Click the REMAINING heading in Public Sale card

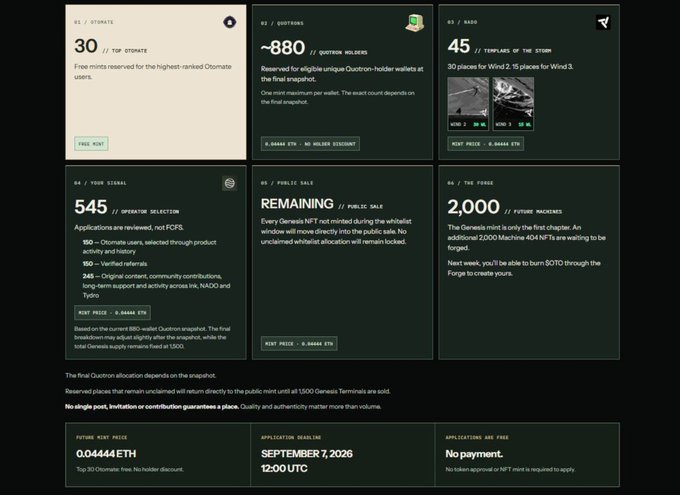click(297, 204)
